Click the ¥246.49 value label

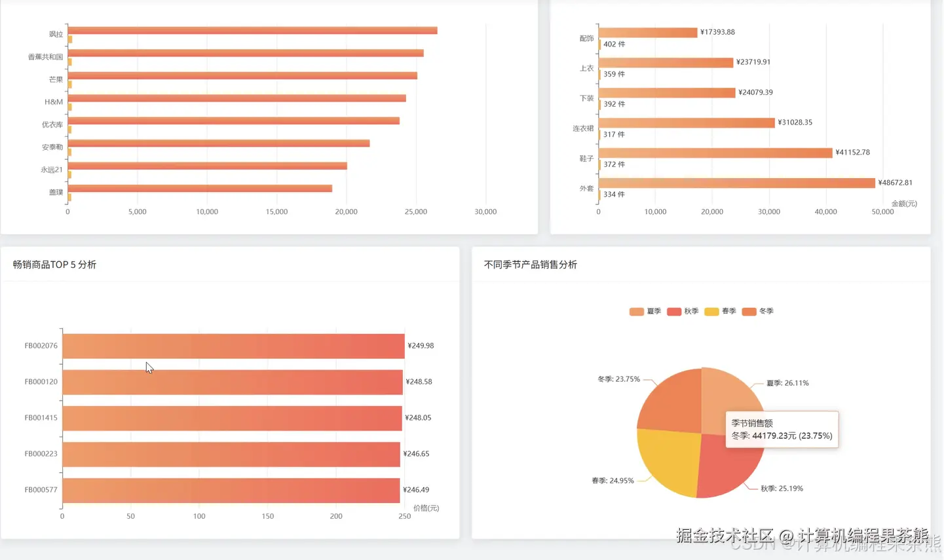click(x=416, y=490)
